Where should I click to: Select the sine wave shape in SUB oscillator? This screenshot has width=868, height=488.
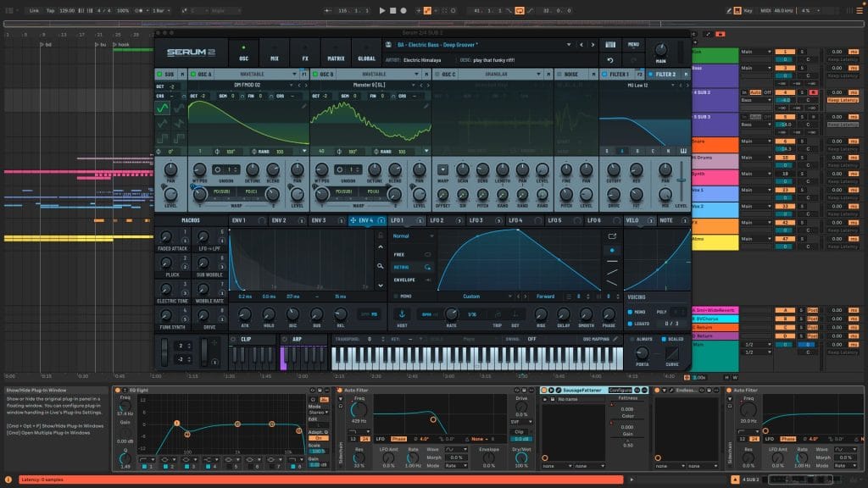(162, 108)
